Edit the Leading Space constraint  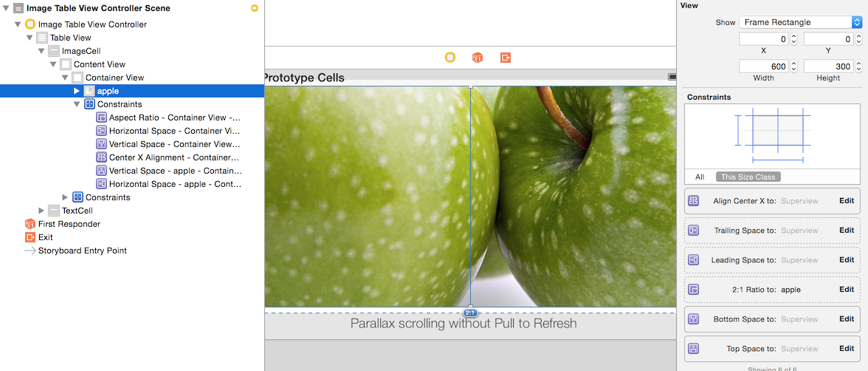(847, 259)
